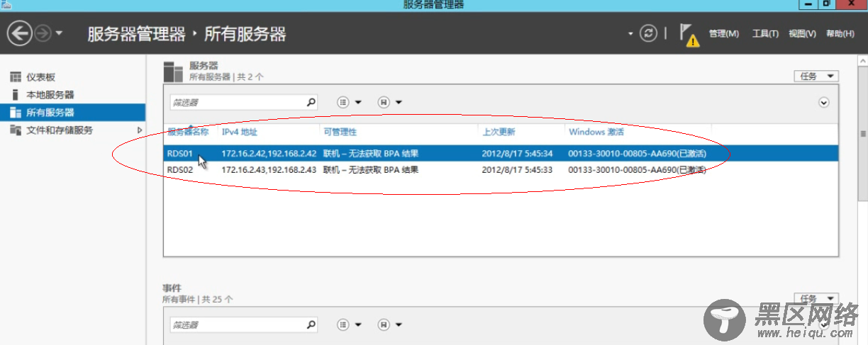Image resolution: width=868 pixels, height=345 pixels.
Task: Click RDS02 manageability status text
Action: (371, 170)
